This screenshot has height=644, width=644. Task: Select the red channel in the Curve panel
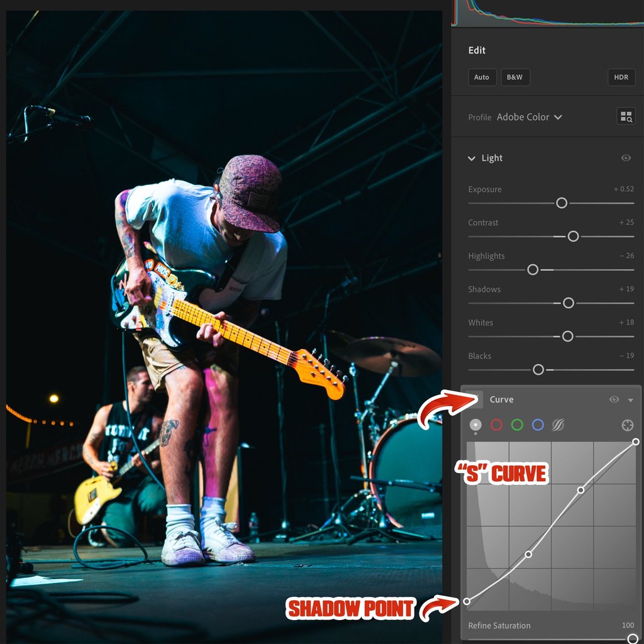(496, 425)
